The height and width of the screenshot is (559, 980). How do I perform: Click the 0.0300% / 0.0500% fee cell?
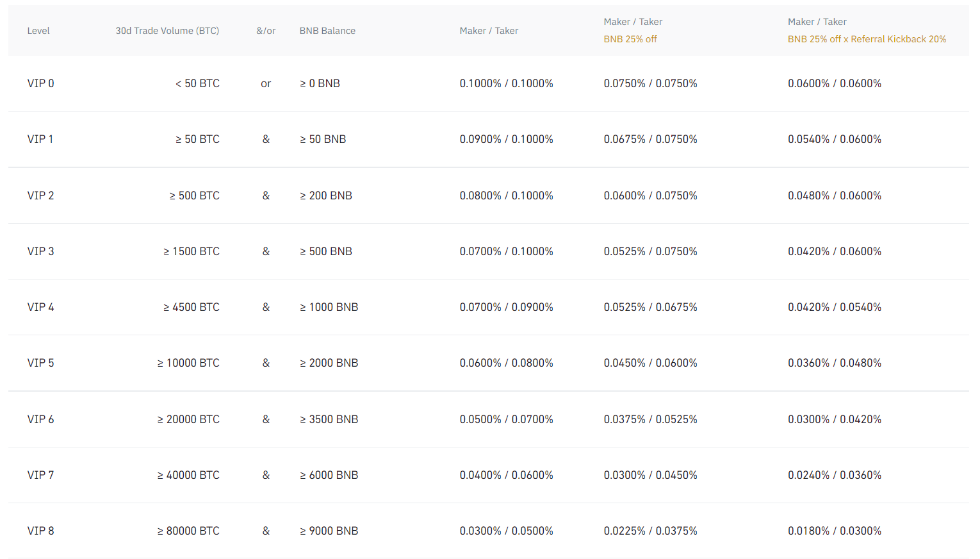(506, 531)
